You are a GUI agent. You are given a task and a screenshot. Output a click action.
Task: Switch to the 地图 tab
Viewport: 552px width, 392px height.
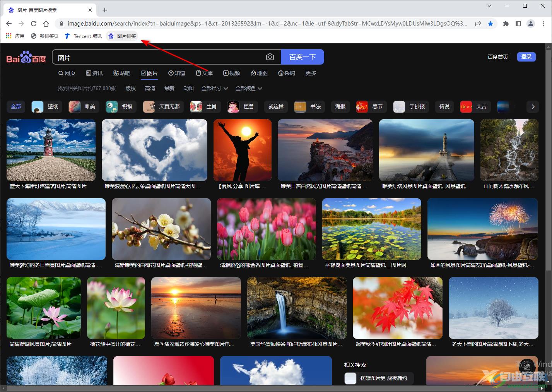pyautogui.click(x=259, y=73)
